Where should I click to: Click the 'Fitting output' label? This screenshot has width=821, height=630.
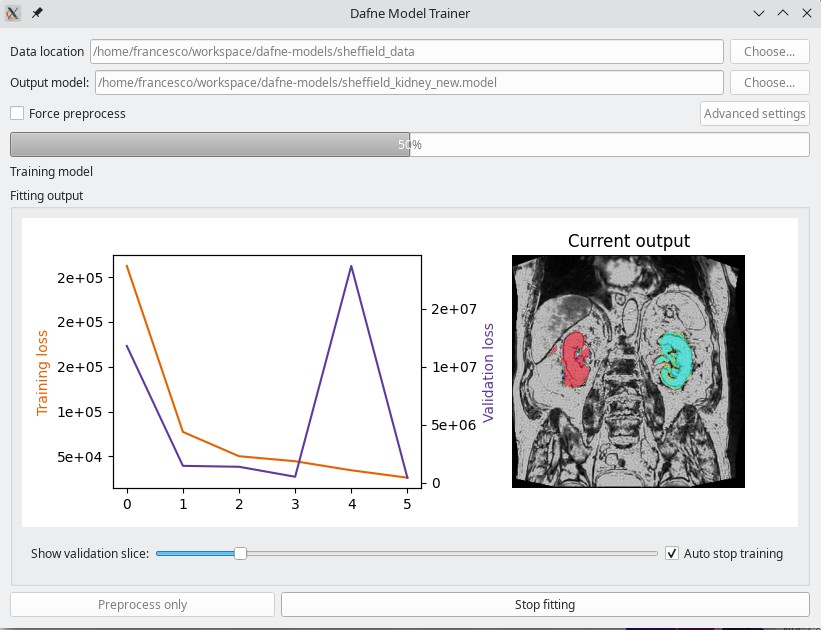(x=47, y=195)
